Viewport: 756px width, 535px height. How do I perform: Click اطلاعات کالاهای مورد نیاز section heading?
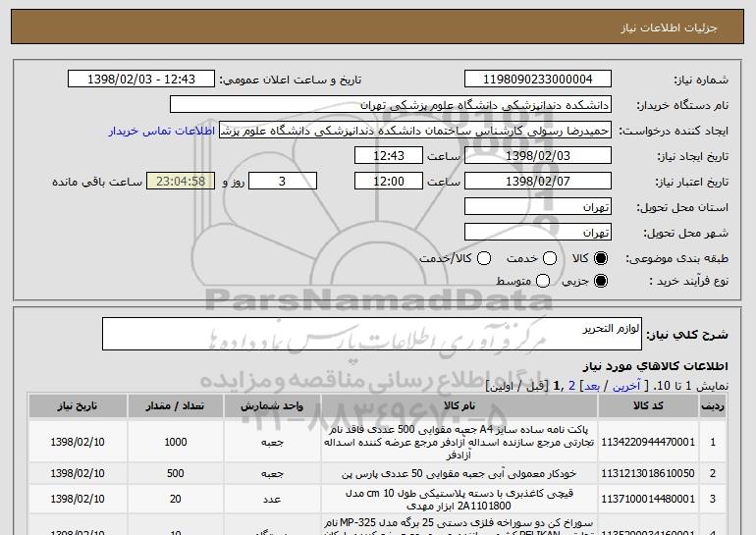click(656, 366)
